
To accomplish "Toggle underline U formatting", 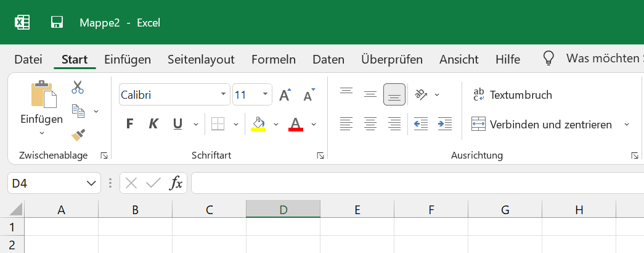I will (178, 124).
